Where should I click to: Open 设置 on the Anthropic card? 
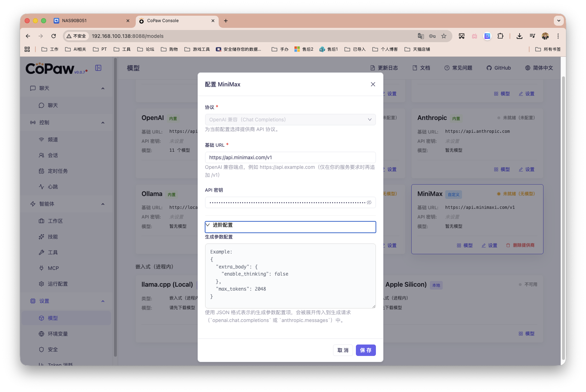coord(527,169)
